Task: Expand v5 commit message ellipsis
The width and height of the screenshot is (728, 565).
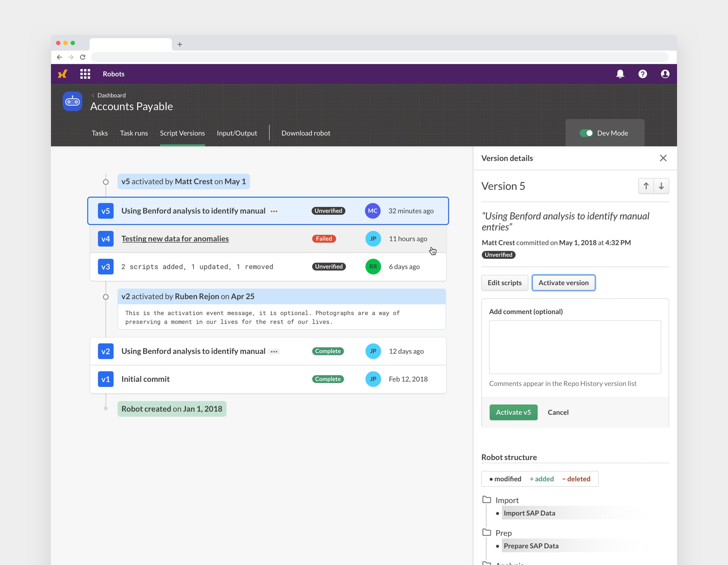Action: pos(274,211)
